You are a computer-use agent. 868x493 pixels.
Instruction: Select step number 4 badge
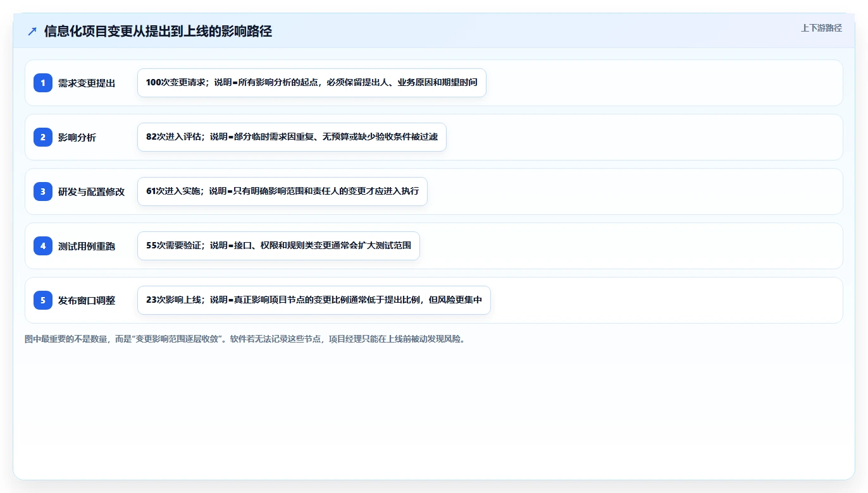tap(43, 246)
